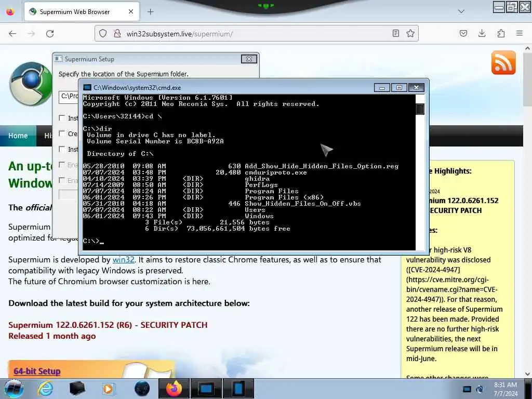Open the Firefox hamburger menu

(x=520, y=33)
